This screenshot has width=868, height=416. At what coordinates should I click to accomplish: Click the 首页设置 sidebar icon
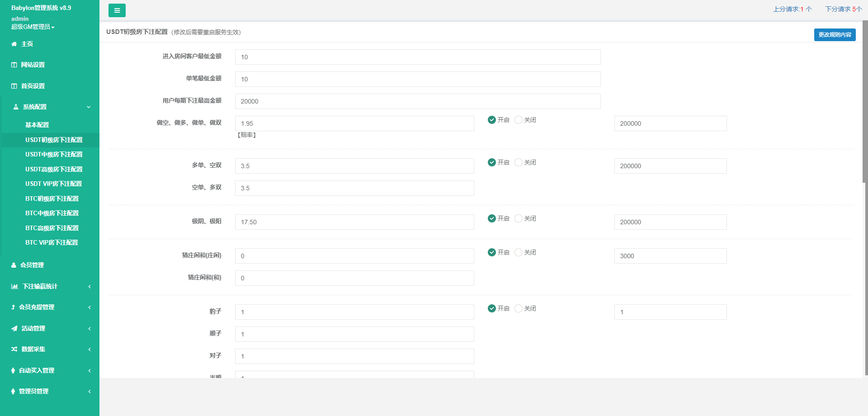click(14, 86)
